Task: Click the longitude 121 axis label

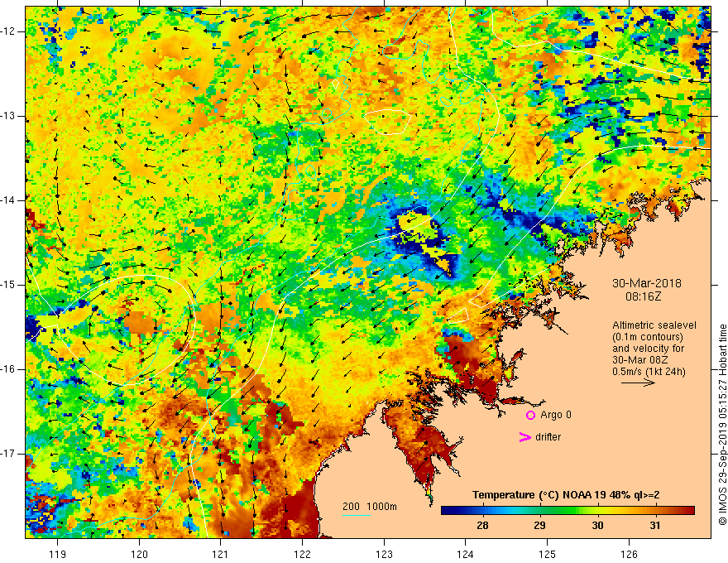Action: (x=221, y=554)
